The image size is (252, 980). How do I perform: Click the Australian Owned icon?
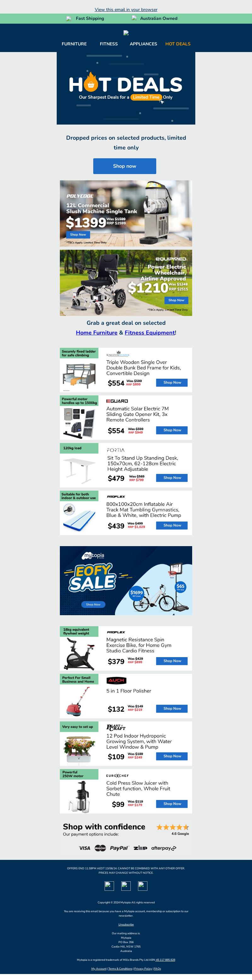click(x=134, y=18)
